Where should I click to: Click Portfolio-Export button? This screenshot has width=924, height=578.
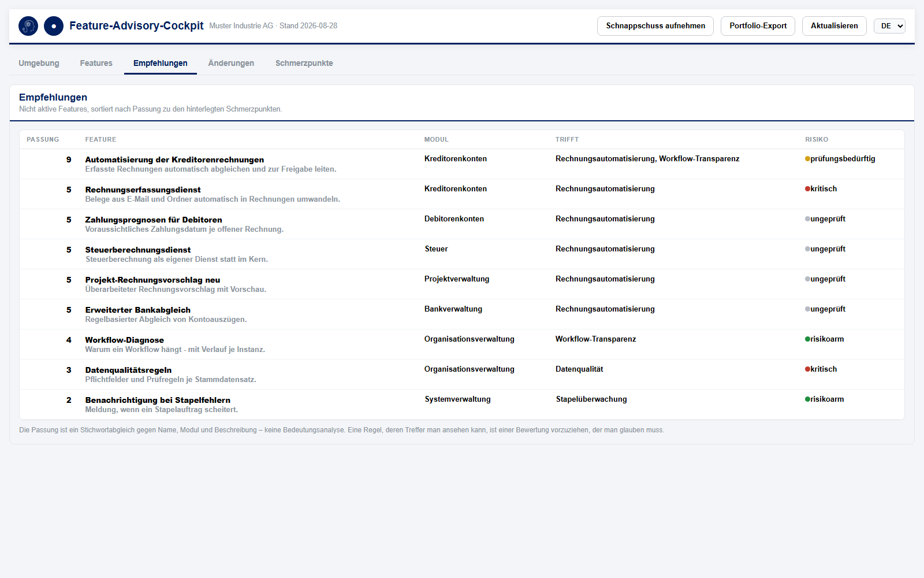click(758, 26)
